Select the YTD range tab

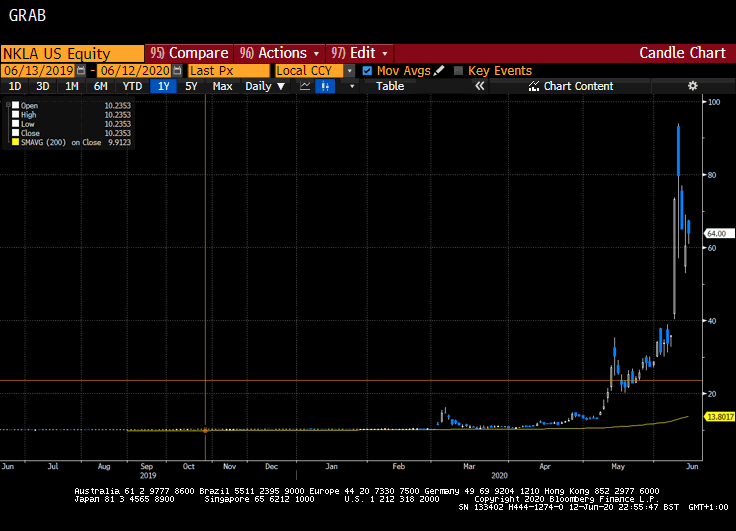tap(132, 86)
